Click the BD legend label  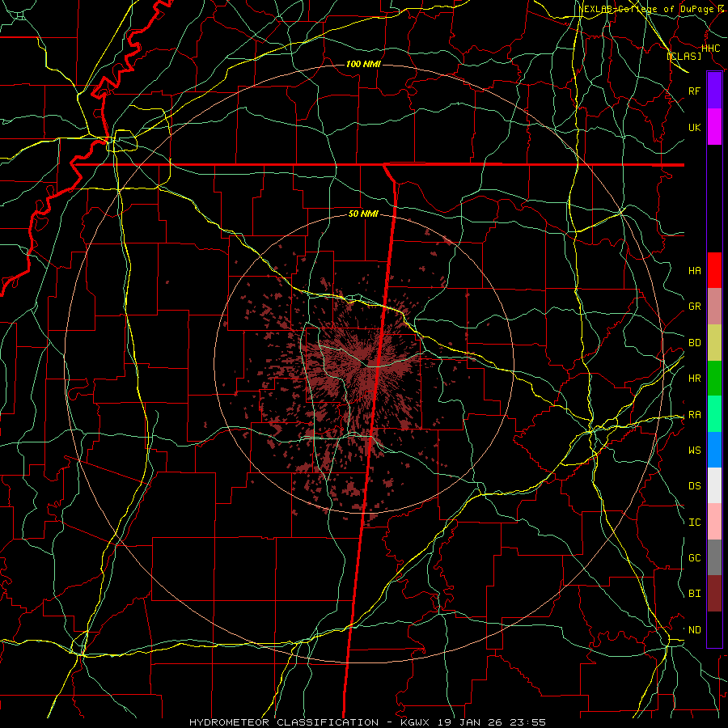[x=694, y=343]
